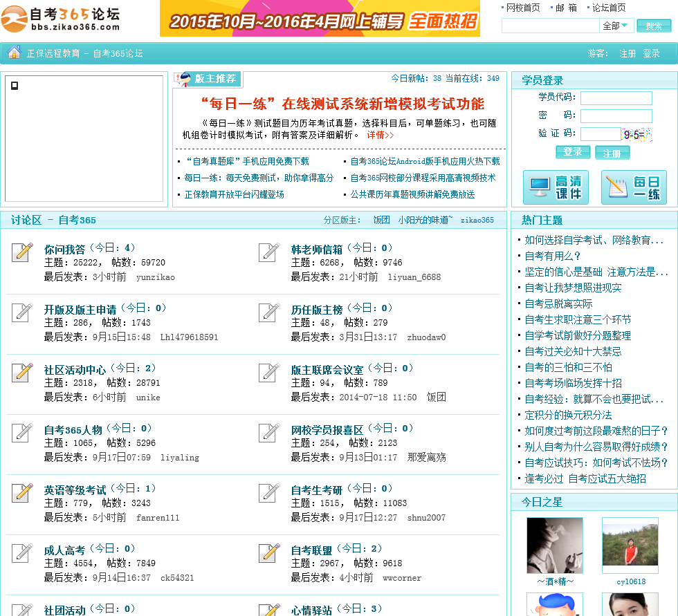This screenshot has width=678, height=616.
Task: Click the pencil icon beside 版主联席会议室
Action: point(269,373)
